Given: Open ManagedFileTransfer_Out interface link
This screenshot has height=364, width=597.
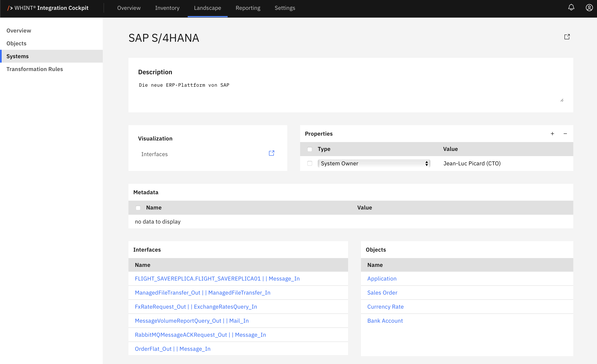Looking at the screenshot, I should click(203, 293).
